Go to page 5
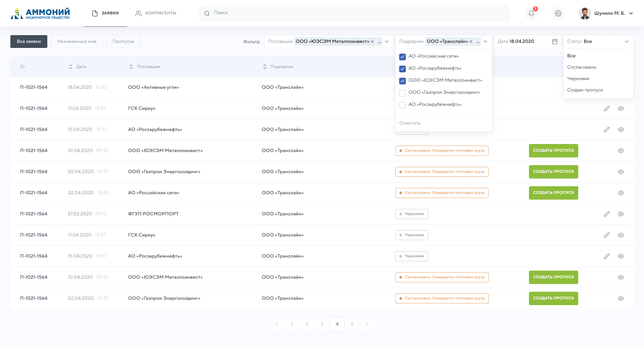Screen dimensions: 644x348 pos(352,324)
